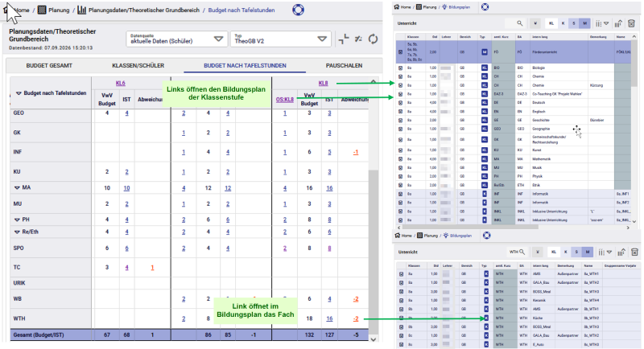
Task: Click MA IST value 10 link under KL6
Action: (x=126, y=188)
